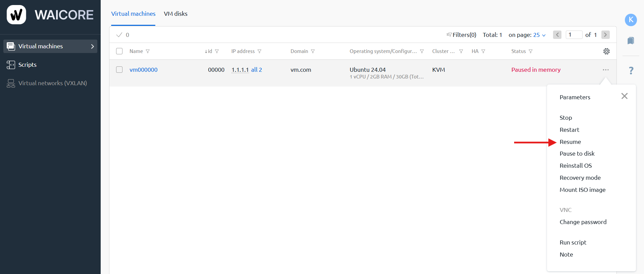Viewport: 644px width, 274px height.
Task: Click the Virtual networks (VXLAN) sidebar icon
Action: [x=11, y=83]
